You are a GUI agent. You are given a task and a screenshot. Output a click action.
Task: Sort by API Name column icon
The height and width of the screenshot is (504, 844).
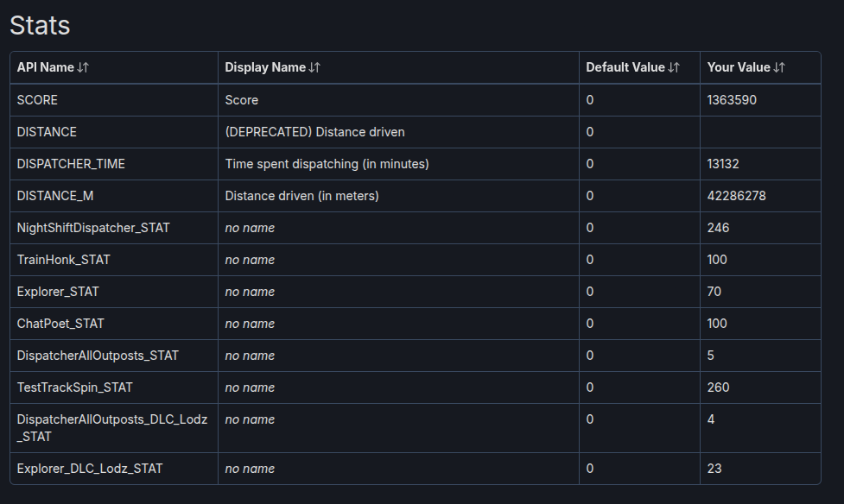point(83,67)
